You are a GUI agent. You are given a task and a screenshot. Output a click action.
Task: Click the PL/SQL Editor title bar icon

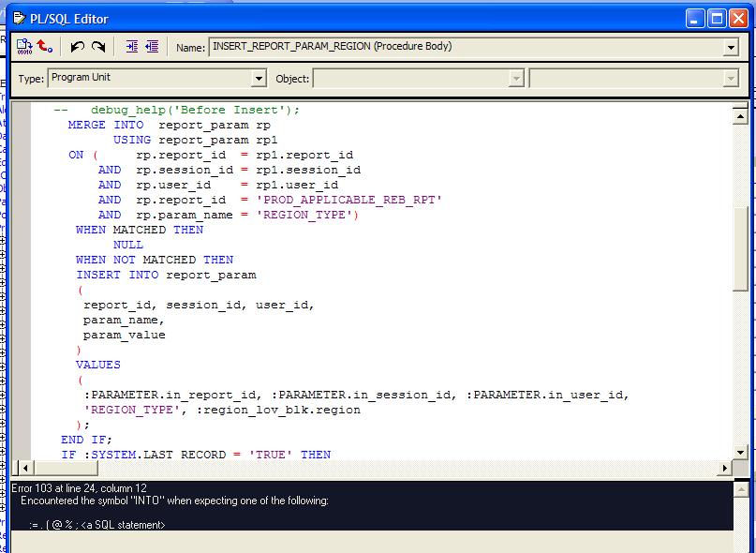[19, 19]
